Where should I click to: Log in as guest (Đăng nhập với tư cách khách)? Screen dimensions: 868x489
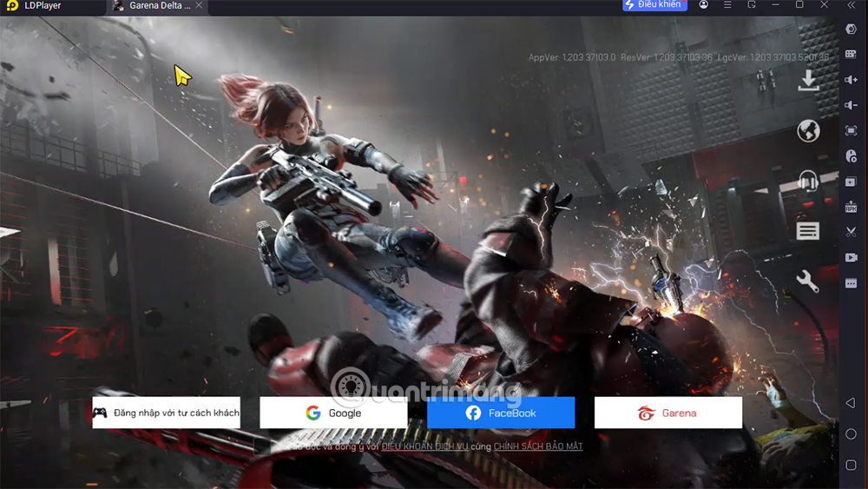coord(166,413)
